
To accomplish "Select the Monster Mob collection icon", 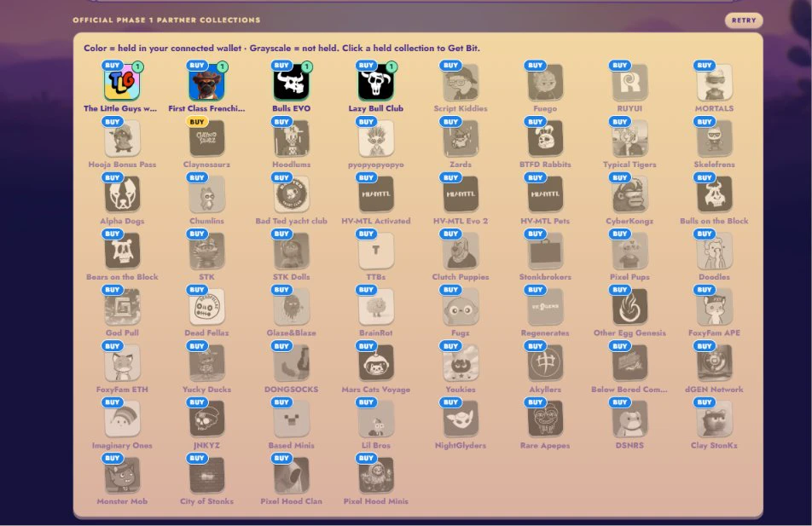I will pos(122,475).
